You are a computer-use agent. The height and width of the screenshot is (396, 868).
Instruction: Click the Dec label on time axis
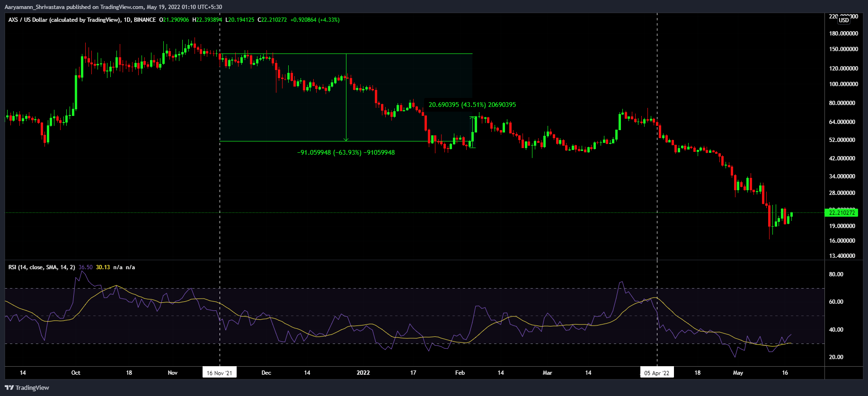[x=266, y=373]
